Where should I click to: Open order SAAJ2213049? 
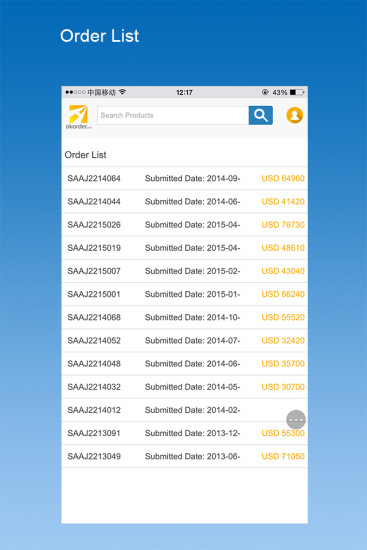185,456
